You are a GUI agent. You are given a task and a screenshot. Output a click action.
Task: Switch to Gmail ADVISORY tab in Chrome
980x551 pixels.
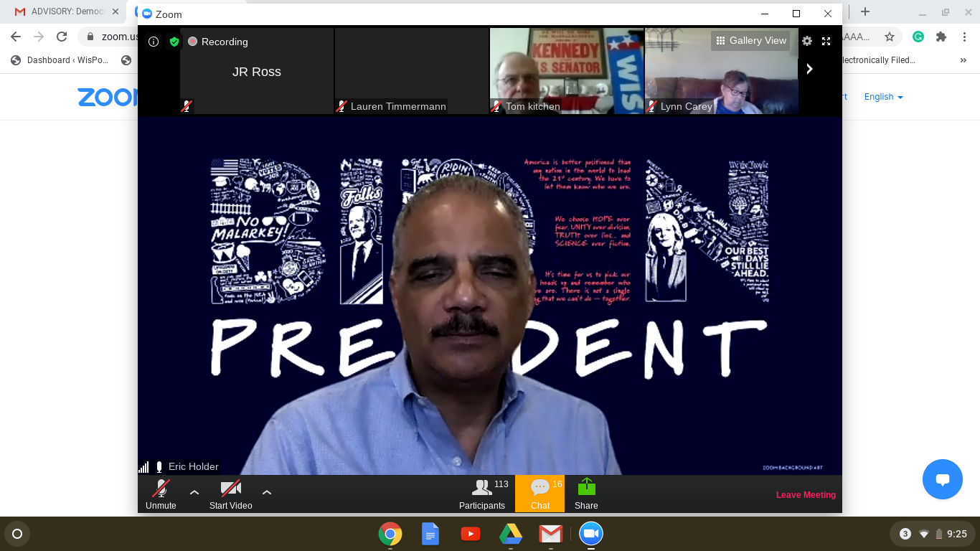coord(67,12)
